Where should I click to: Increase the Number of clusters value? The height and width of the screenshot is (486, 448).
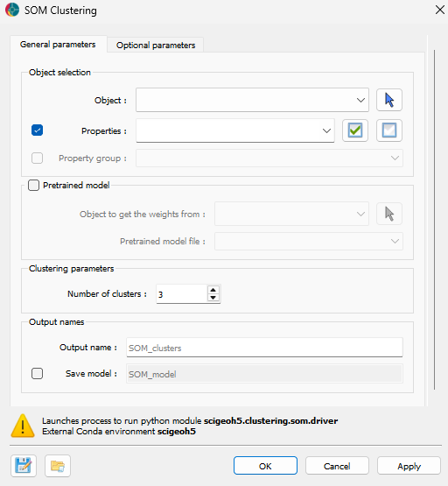(213, 290)
